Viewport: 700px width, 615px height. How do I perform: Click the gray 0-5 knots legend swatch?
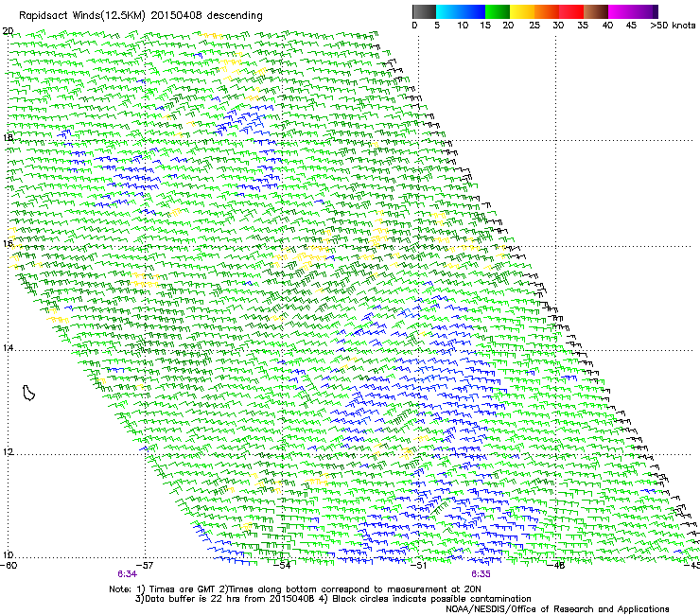tap(424, 11)
